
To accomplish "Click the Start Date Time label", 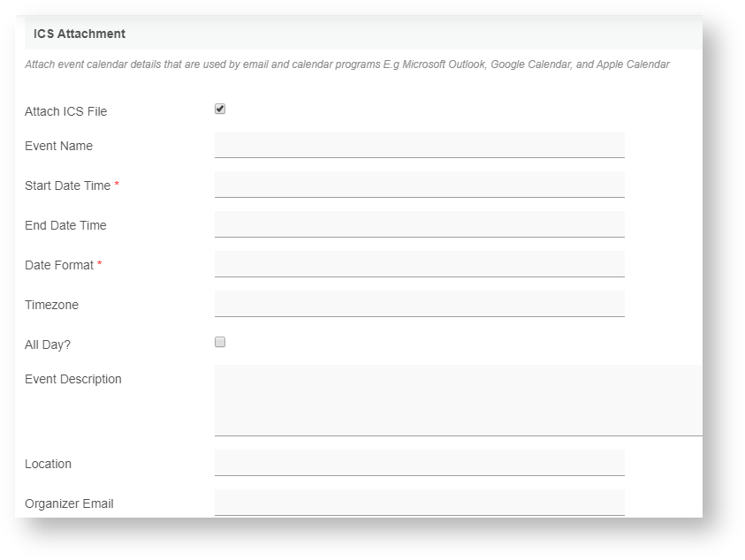I will coord(67,185).
